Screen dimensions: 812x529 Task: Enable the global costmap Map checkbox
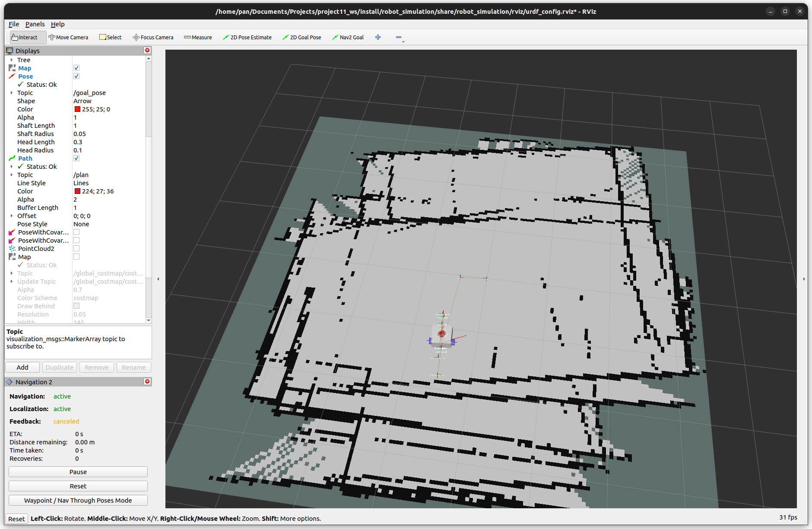click(x=76, y=257)
